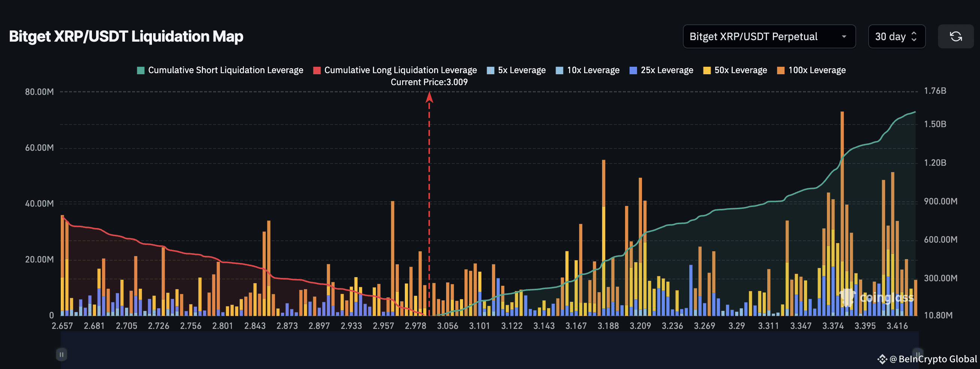This screenshot has width=980, height=369.
Task: Toggle Cumulative Short Liquidation Leverage series
Action: (x=220, y=70)
